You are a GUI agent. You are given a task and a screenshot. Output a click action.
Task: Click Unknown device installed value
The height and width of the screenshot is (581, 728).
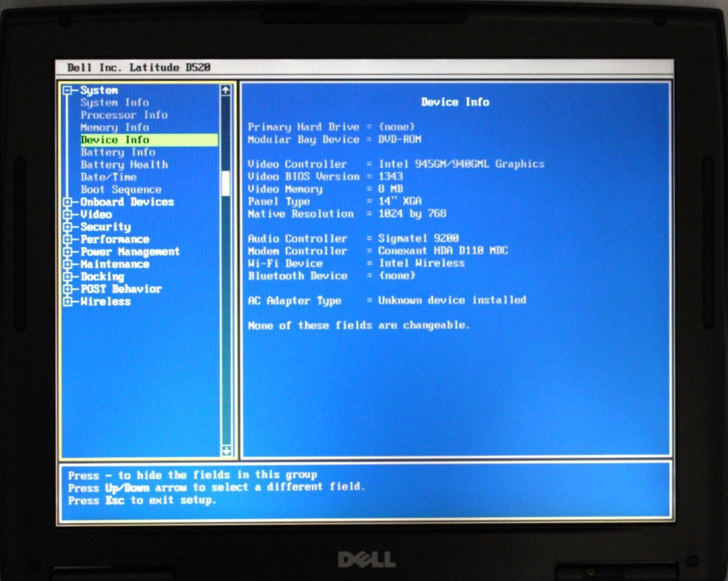coord(452,300)
